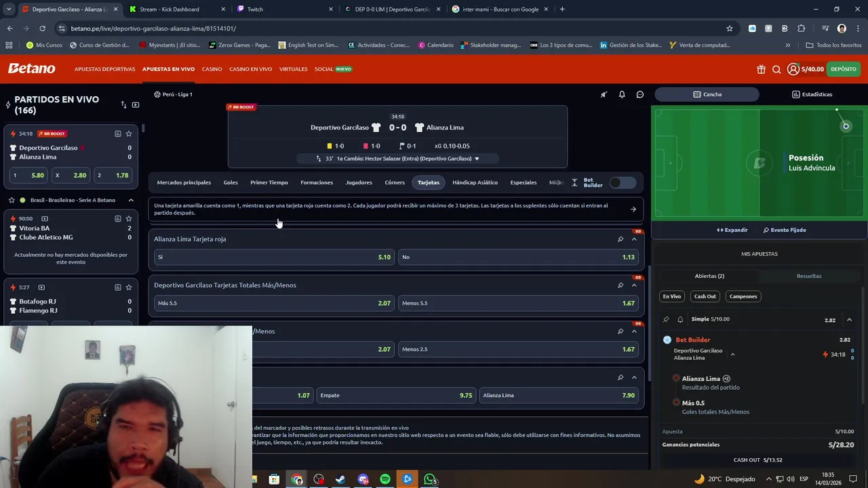Favorite the Botafogo RJ match star
868x488 pixels.
(129, 287)
